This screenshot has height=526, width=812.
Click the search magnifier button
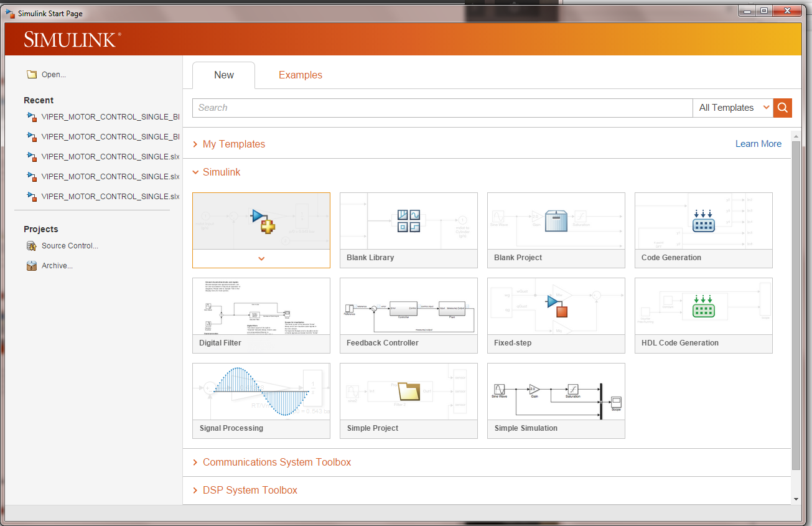click(782, 108)
